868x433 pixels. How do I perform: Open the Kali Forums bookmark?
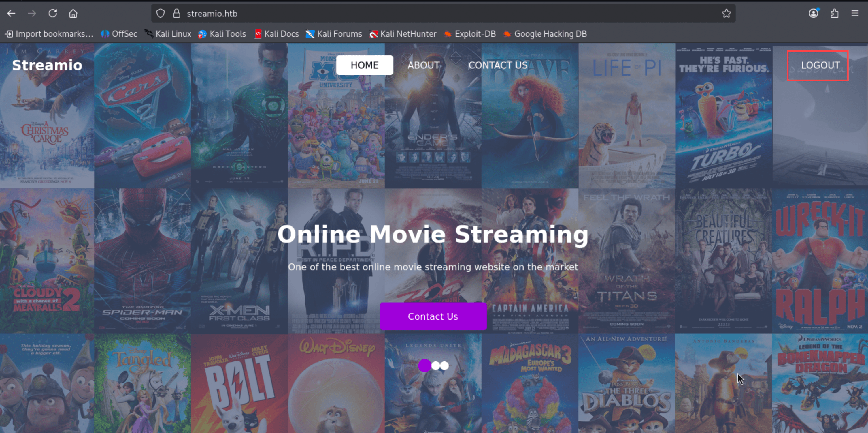[x=334, y=34]
